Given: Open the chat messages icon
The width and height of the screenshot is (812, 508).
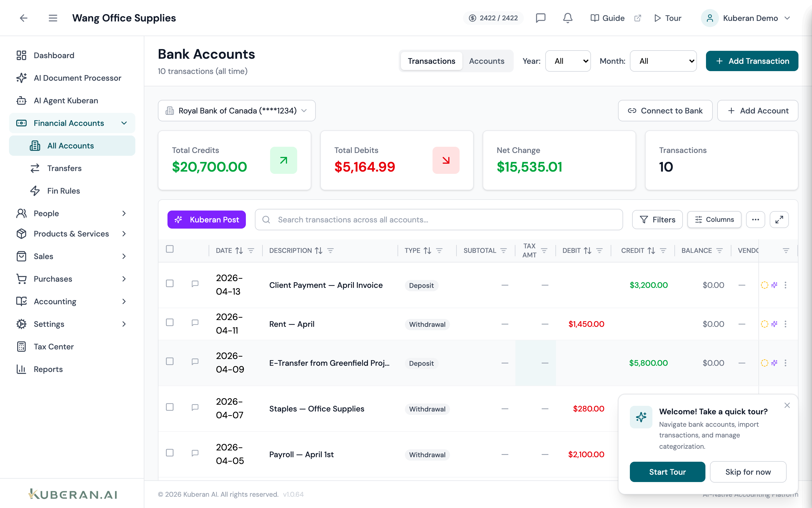Looking at the screenshot, I should click(540, 18).
